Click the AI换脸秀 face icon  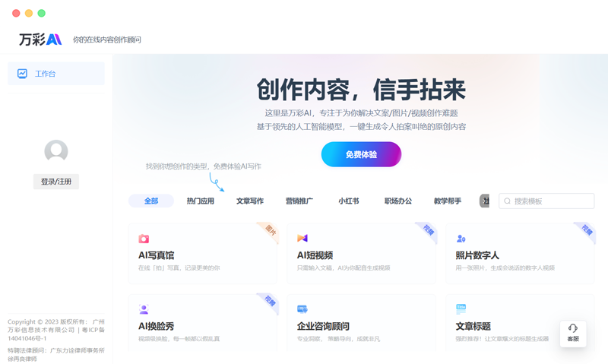pos(144,309)
